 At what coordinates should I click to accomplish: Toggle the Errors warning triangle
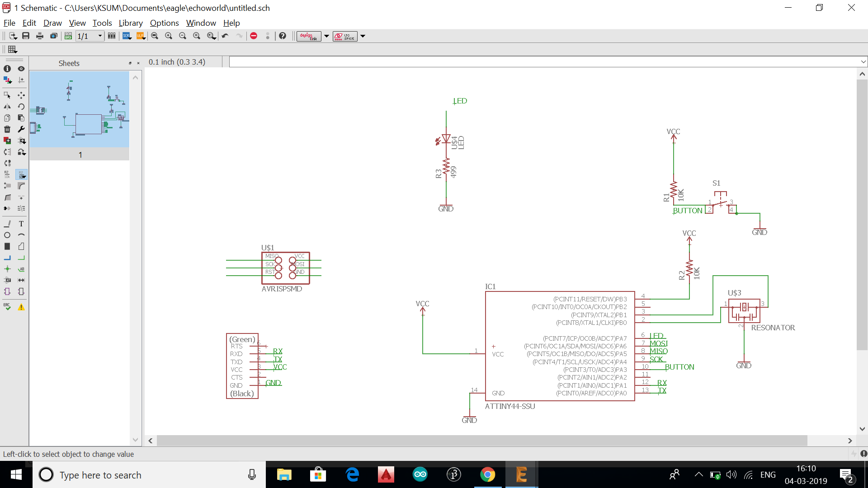[21, 307]
